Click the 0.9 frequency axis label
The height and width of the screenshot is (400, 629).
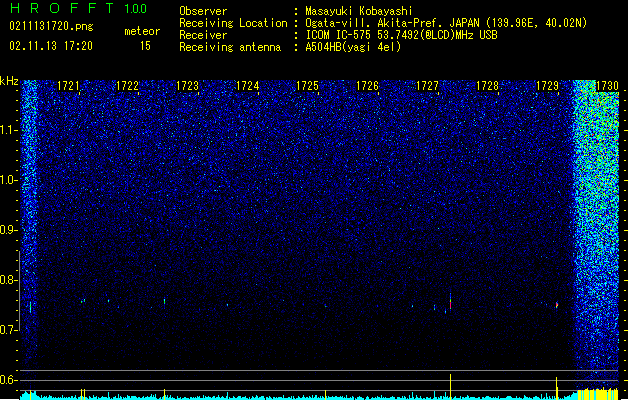9,230
